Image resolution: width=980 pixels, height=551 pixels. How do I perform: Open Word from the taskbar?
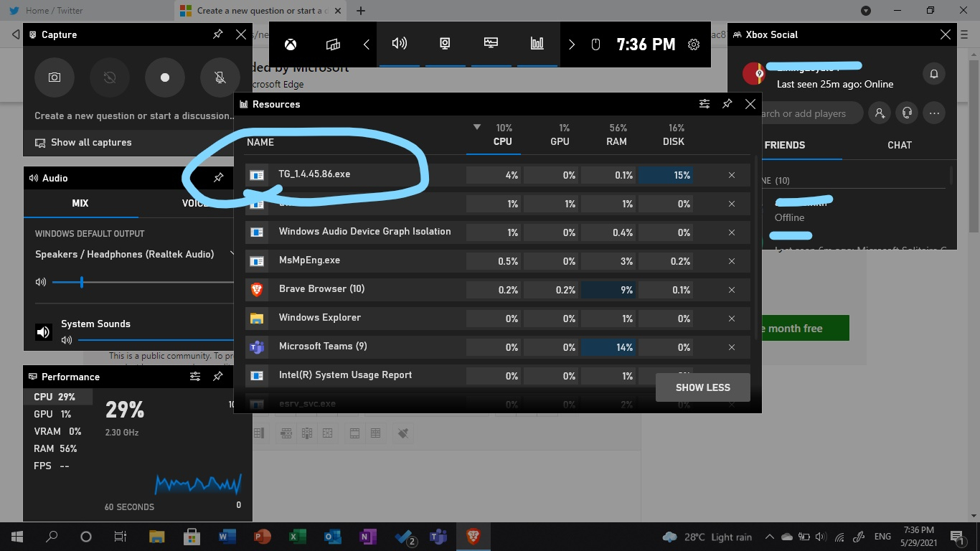pyautogui.click(x=227, y=536)
